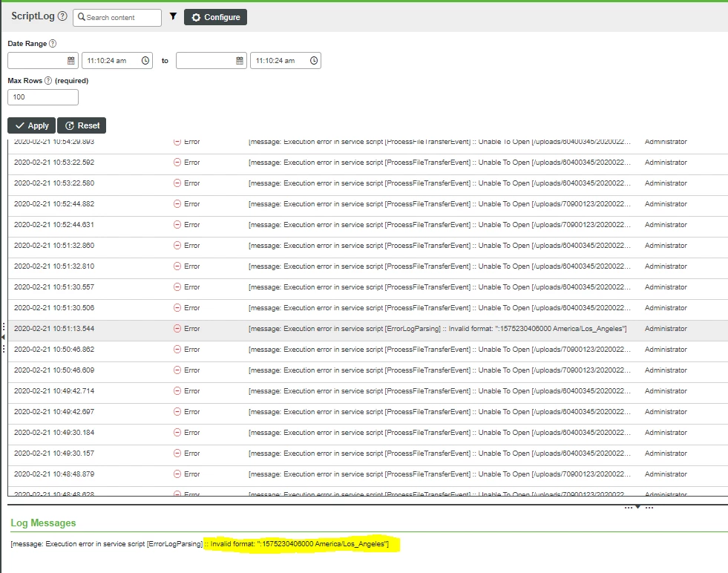Click the ScriptLog page title
Screen dimensions: 728x573
[33, 16]
